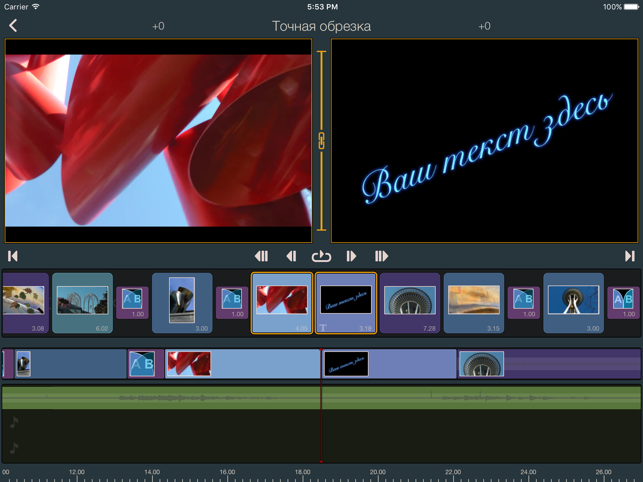Step back one frame
This screenshot has width=643, height=482.
click(291, 257)
